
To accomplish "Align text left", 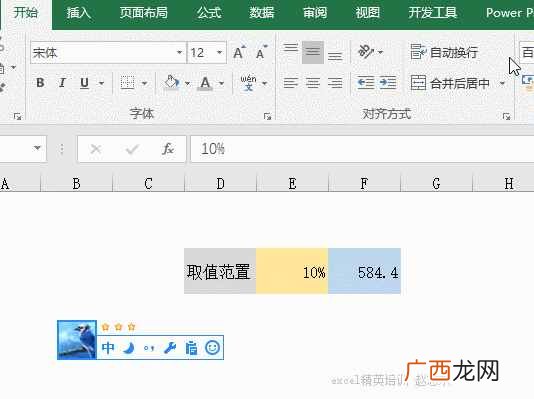I will pos(291,83).
